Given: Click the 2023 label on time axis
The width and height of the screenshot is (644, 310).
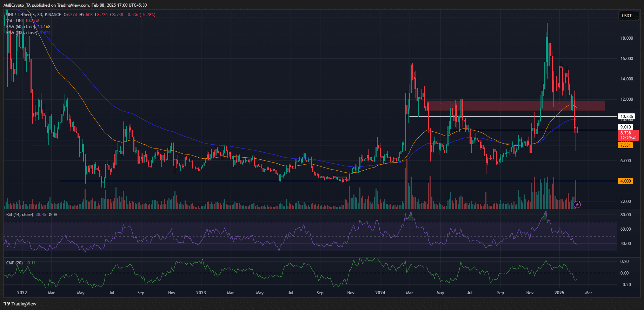Looking at the screenshot, I should click(201, 293).
